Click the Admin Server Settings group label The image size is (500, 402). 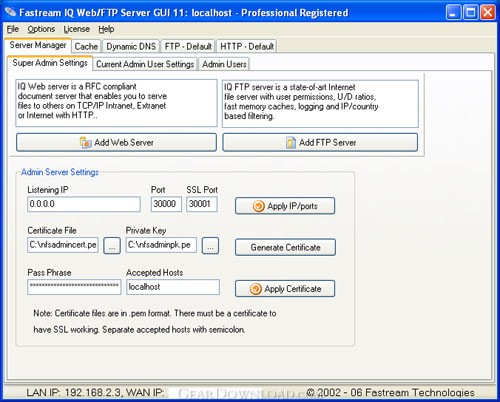coord(60,172)
